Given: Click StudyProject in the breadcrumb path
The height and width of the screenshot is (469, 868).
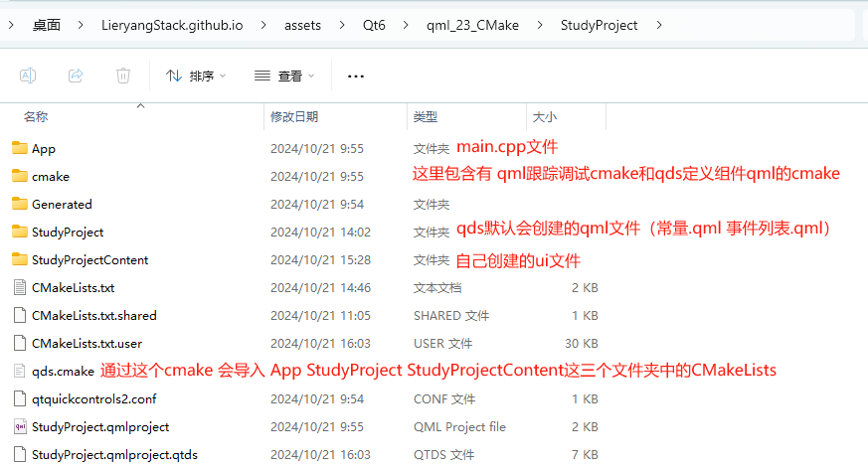Looking at the screenshot, I should 599,25.
